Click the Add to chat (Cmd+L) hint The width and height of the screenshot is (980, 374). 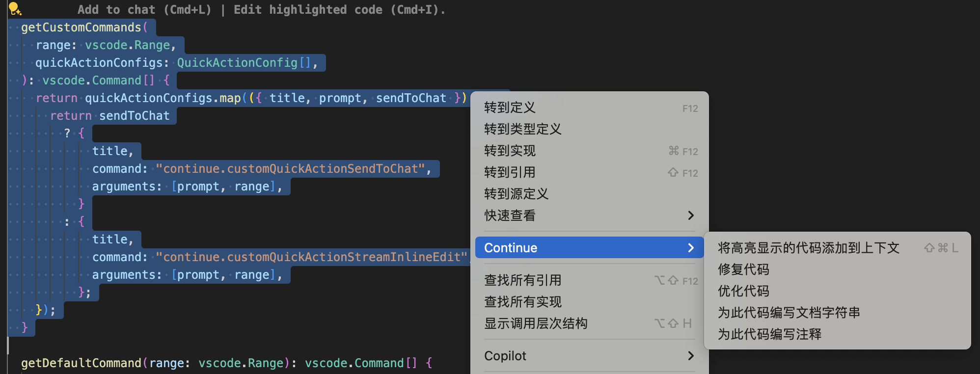[x=144, y=10]
